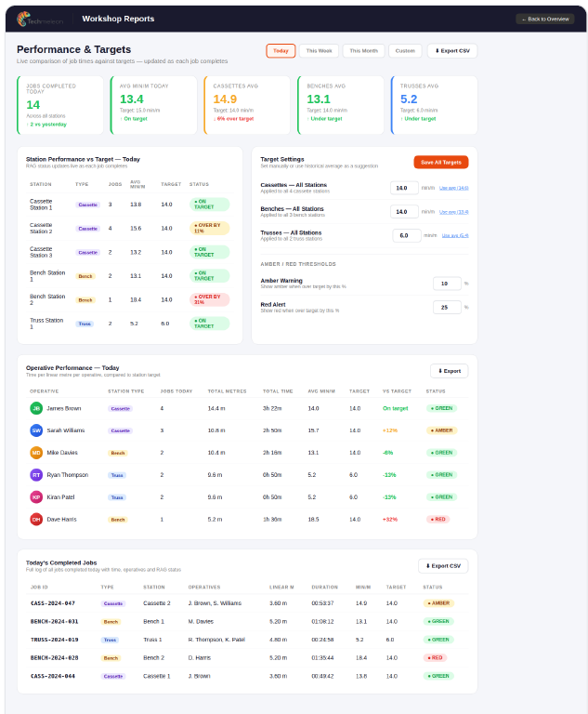Click job ID CASS-2024-044
The image size is (588, 714).
coord(53,676)
